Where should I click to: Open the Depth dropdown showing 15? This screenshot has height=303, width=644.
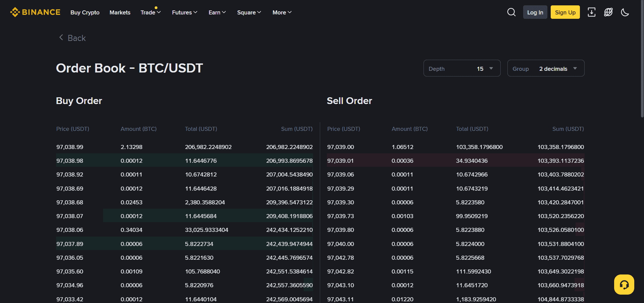point(462,68)
